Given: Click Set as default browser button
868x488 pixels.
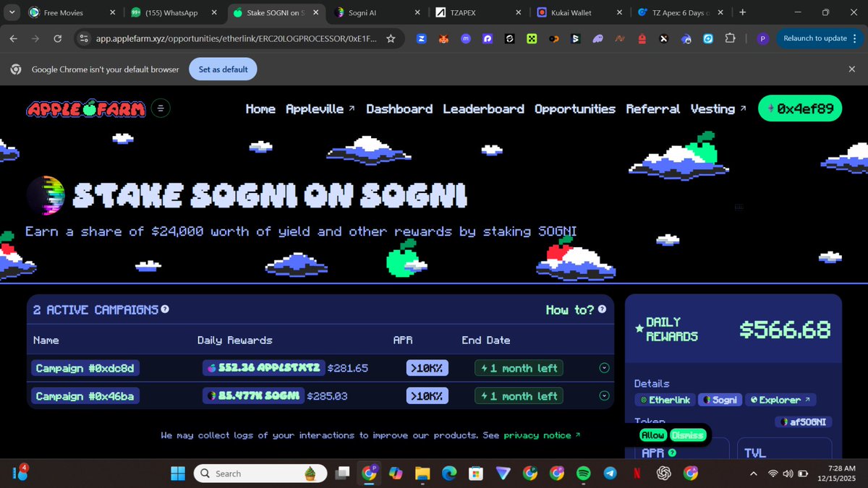Looking at the screenshot, I should (223, 69).
